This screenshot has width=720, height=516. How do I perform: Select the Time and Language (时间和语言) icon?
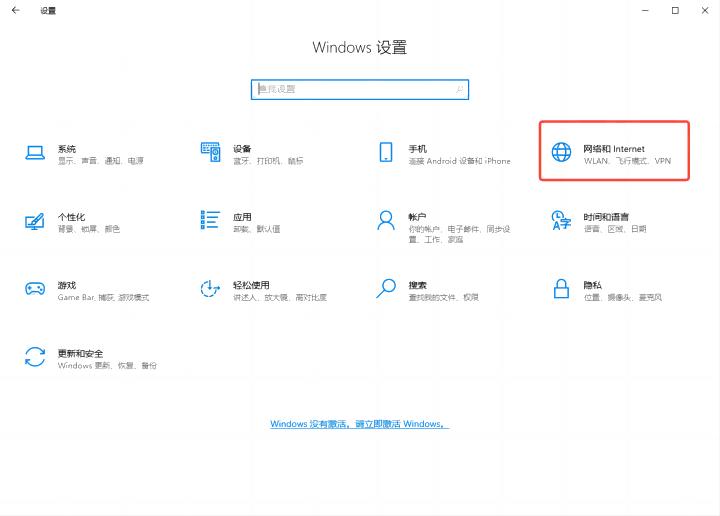(x=562, y=220)
